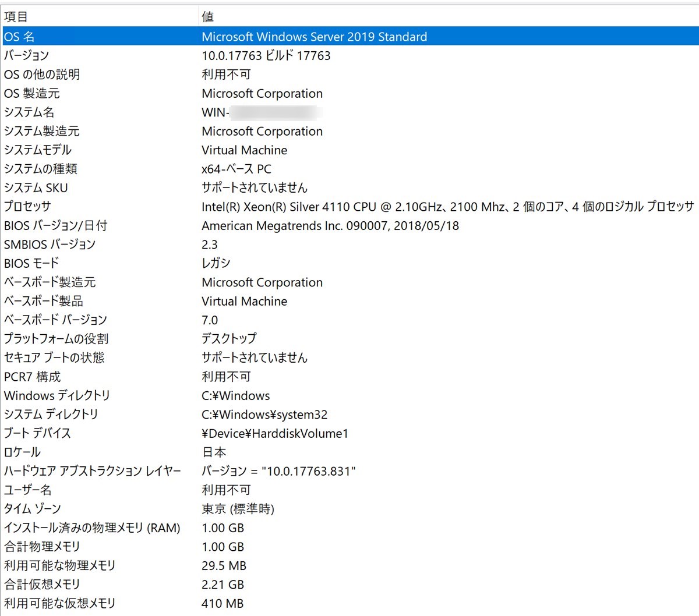This screenshot has height=616, width=699.
Task: Select the OS 製造元 row
Action: coord(349,94)
